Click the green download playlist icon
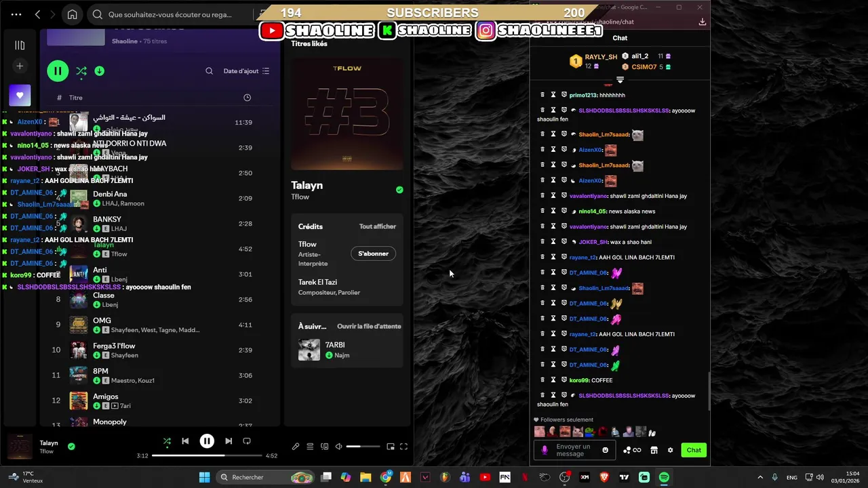The width and height of the screenshot is (868, 488). pos(100,70)
